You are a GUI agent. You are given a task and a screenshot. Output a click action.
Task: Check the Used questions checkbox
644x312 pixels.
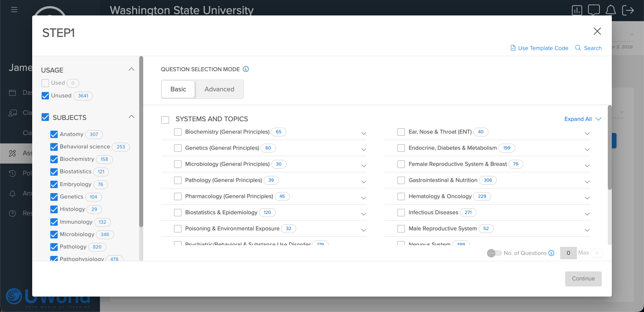[x=45, y=83]
